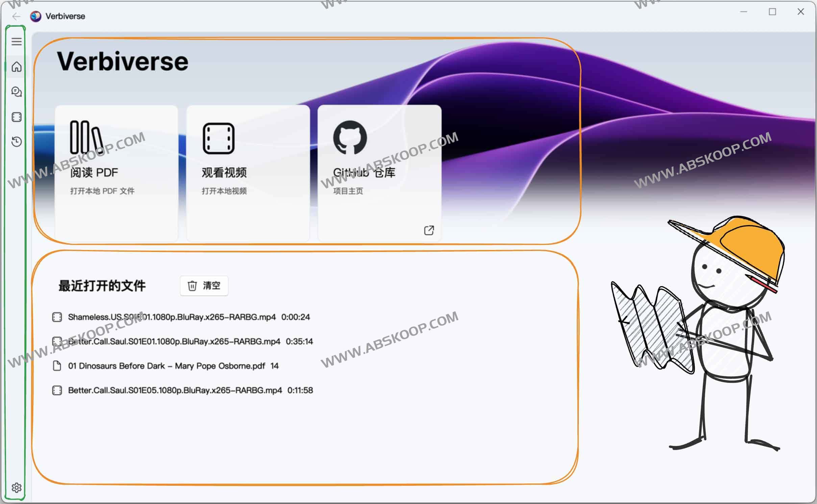The height and width of the screenshot is (504, 817).
Task: Open the history clock icon in the sidebar
Action: coord(16,142)
